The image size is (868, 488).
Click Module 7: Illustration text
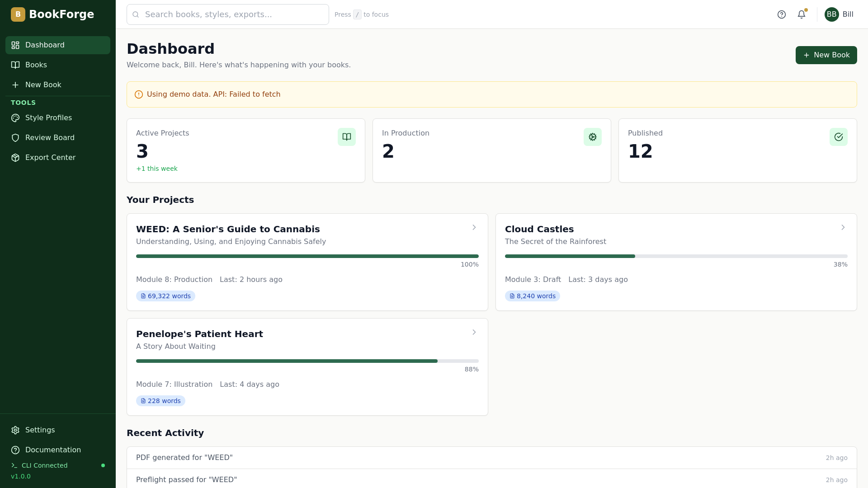pos(174,385)
